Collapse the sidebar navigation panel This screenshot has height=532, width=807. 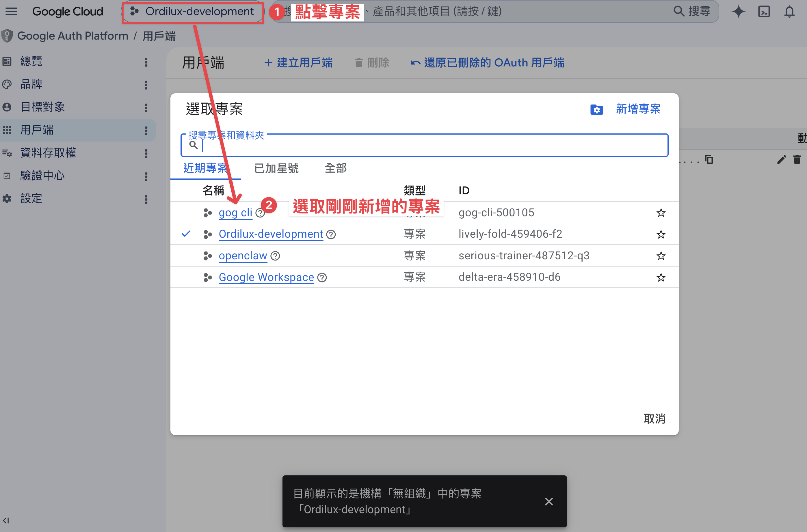6,520
